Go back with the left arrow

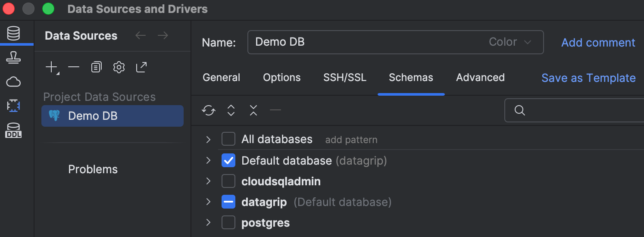[141, 35]
